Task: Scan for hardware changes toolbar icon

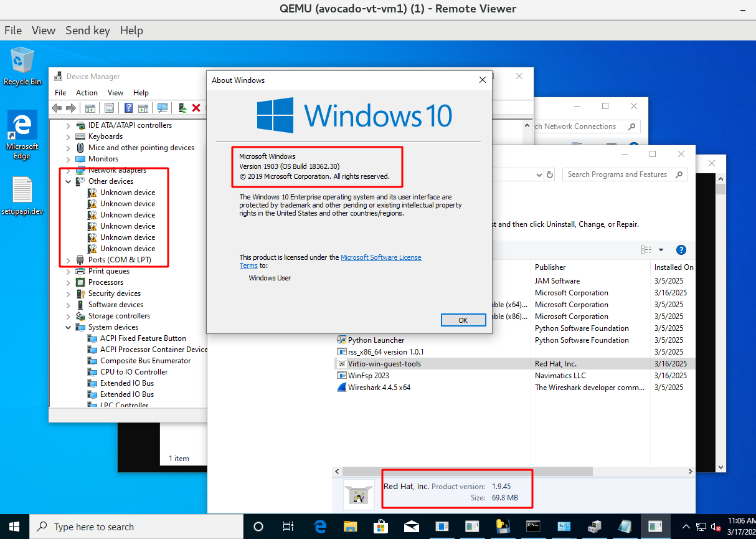Action: pyautogui.click(x=163, y=108)
